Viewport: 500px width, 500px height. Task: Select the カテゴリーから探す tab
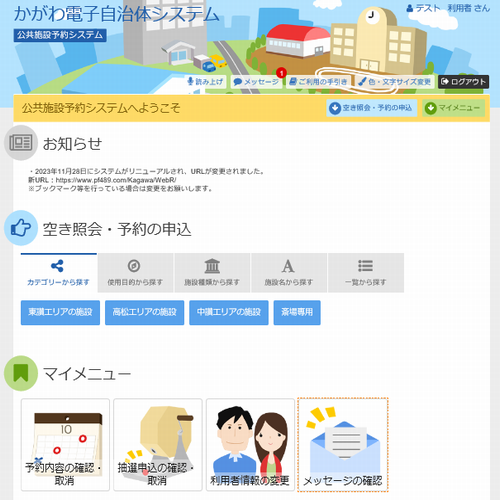pos(59,273)
